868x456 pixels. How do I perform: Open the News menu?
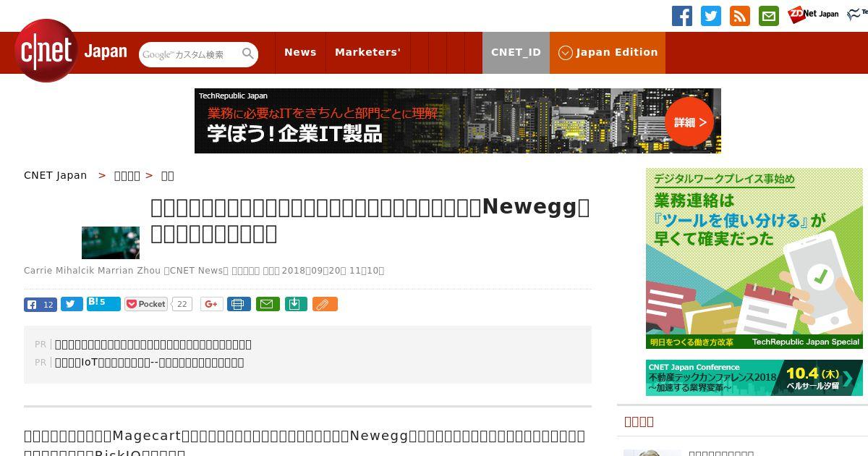[300, 52]
